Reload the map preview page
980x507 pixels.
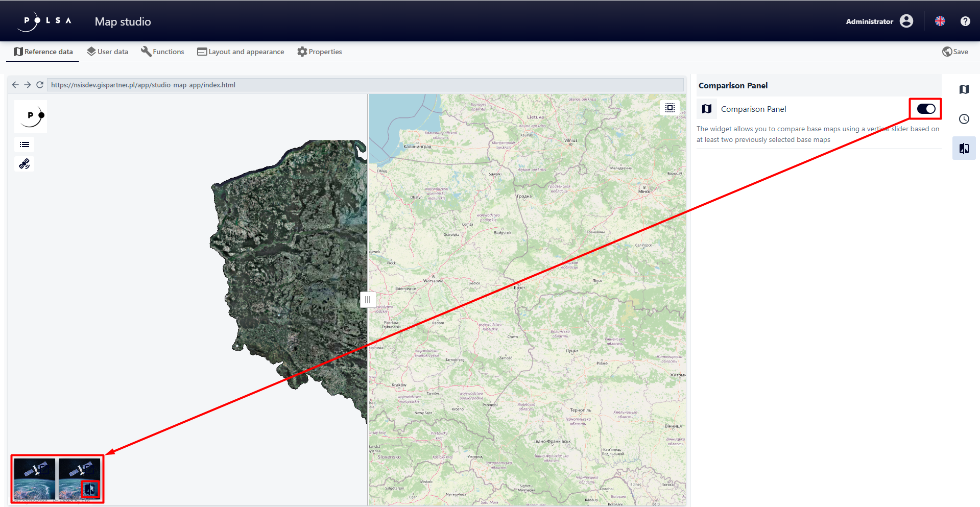tap(40, 85)
